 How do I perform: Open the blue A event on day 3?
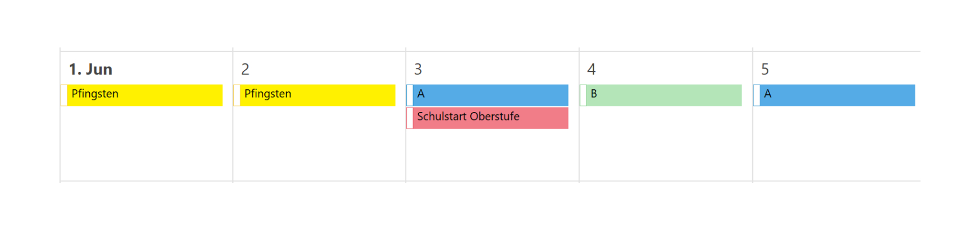pyautogui.click(x=490, y=95)
